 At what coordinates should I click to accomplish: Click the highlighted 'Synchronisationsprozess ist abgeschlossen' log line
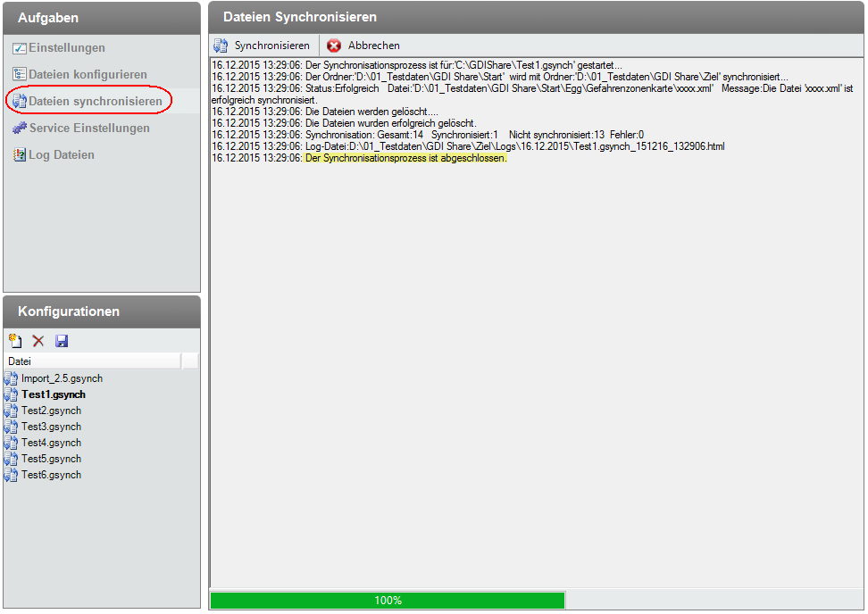[x=405, y=158]
